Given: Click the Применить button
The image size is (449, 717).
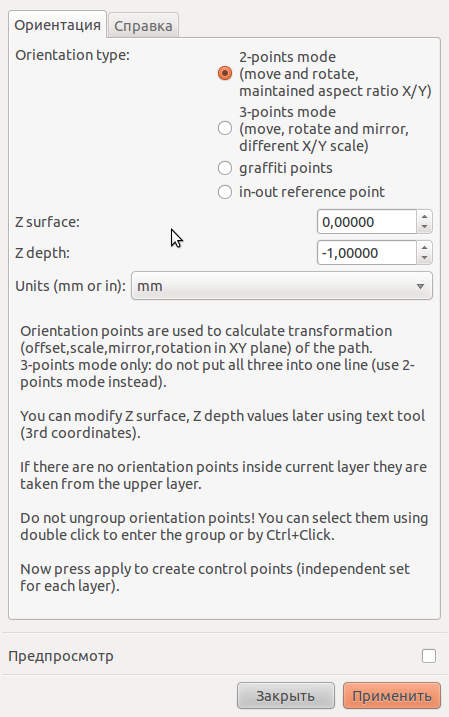Looking at the screenshot, I should tap(392, 696).
